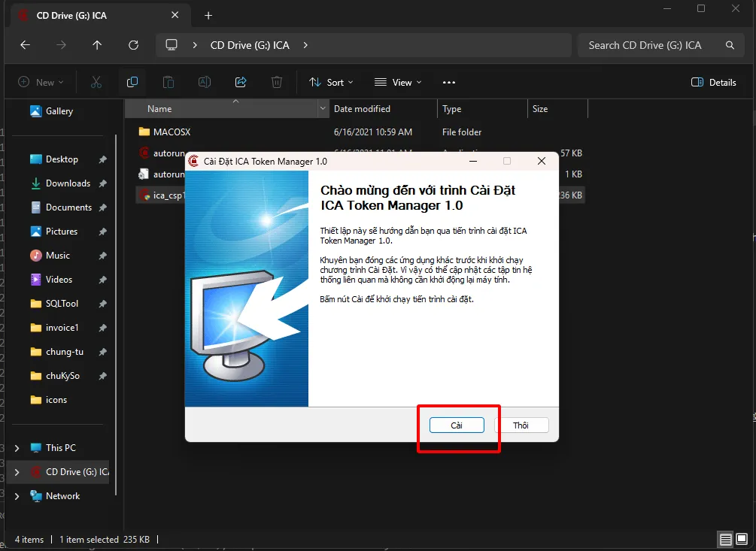This screenshot has height=551, width=756.
Task: Sort by the Type column header
Action: click(452, 109)
